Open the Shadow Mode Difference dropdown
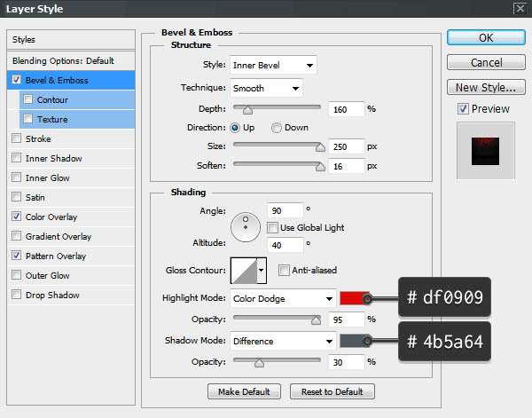 click(x=282, y=341)
